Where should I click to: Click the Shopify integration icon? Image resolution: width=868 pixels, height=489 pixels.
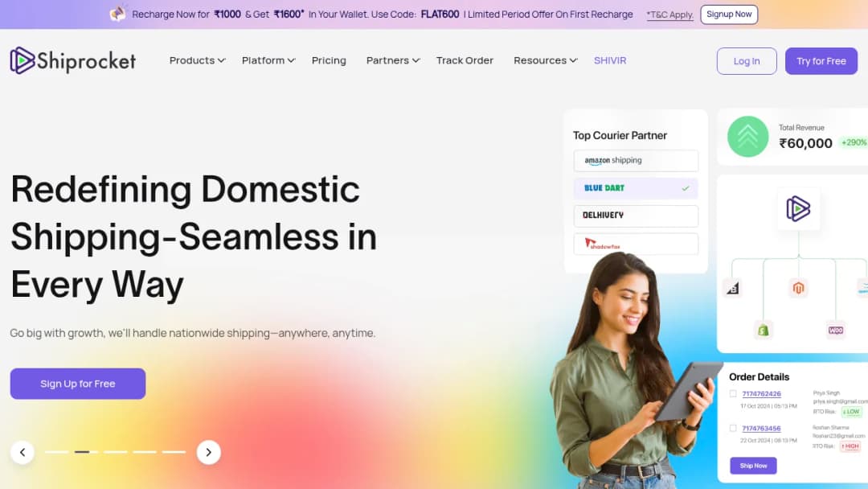coord(764,330)
